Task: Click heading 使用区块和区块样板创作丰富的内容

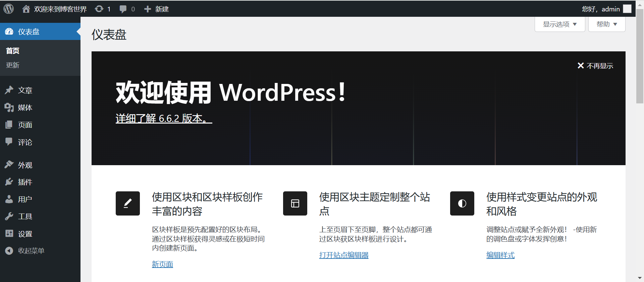Action: point(207,204)
